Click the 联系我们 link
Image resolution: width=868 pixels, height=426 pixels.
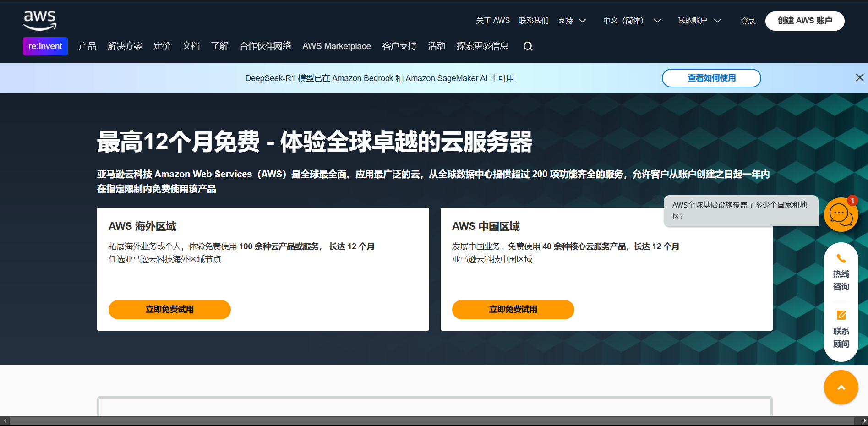tap(534, 21)
